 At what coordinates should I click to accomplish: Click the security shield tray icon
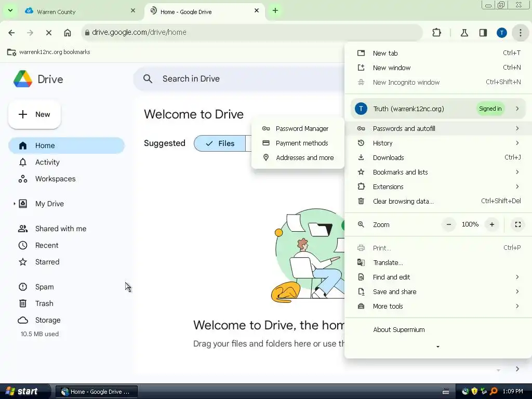pyautogui.click(x=474, y=392)
